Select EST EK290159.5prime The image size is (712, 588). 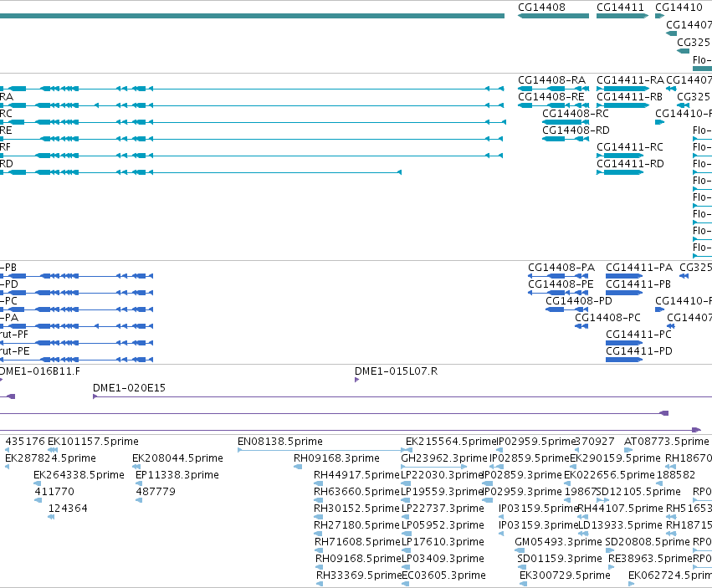[x=575, y=467]
